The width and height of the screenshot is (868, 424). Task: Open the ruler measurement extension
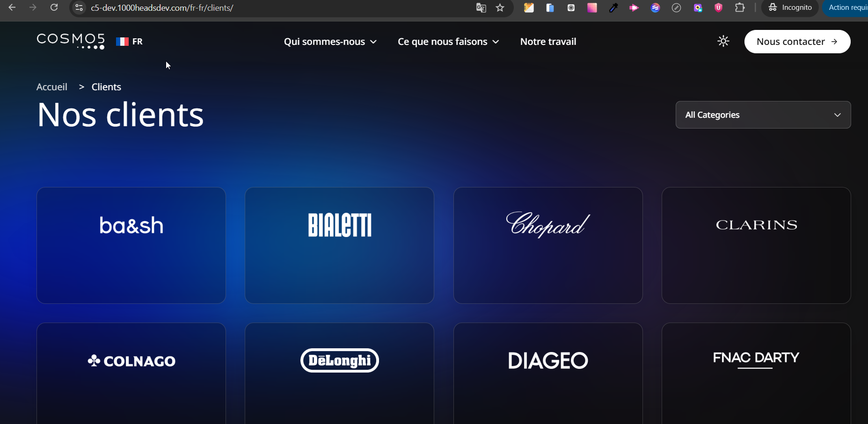tap(676, 8)
